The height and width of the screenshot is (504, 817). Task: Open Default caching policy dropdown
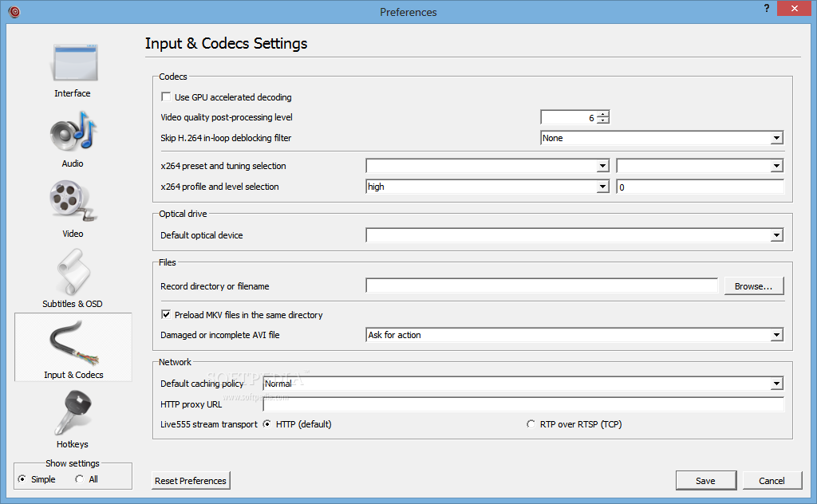point(776,384)
